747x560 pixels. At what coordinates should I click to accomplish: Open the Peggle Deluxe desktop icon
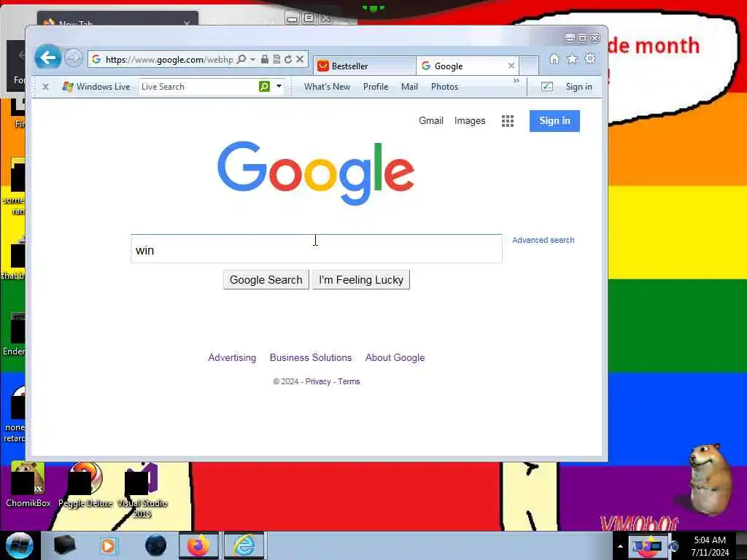pos(86,485)
